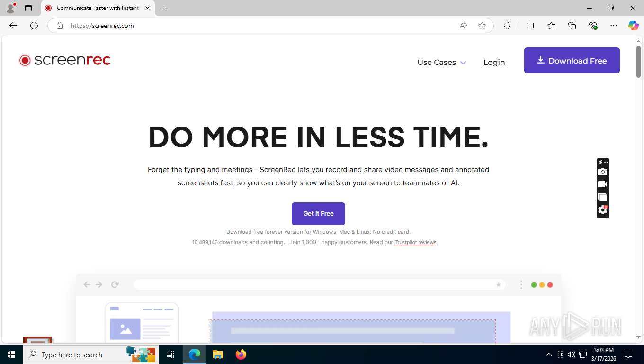This screenshot has width=644, height=364.
Task: Add this page to favorites with star icon
Action: (482, 26)
